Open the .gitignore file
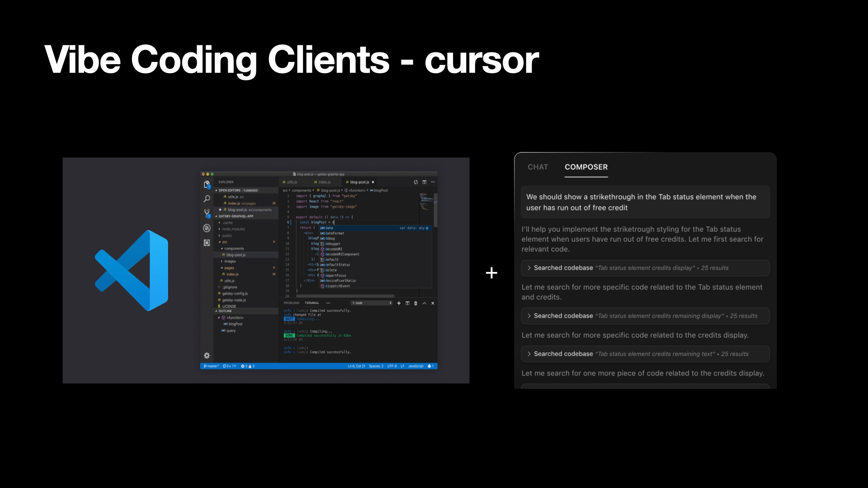Viewport: 868px width, 488px height. (x=246, y=287)
